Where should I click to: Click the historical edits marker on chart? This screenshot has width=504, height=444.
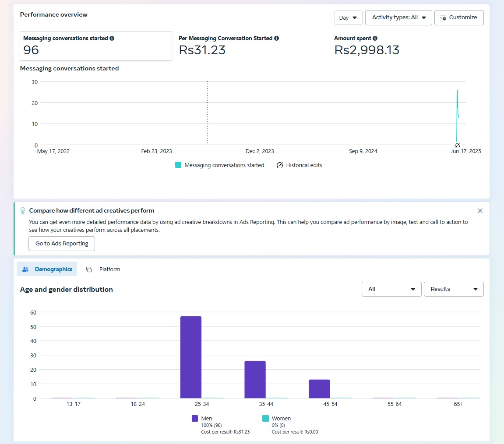[x=457, y=145]
